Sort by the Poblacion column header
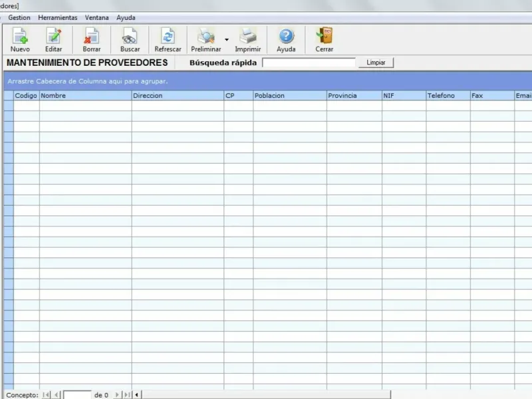This screenshot has height=399, width=532. pyautogui.click(x=290, y=95)
